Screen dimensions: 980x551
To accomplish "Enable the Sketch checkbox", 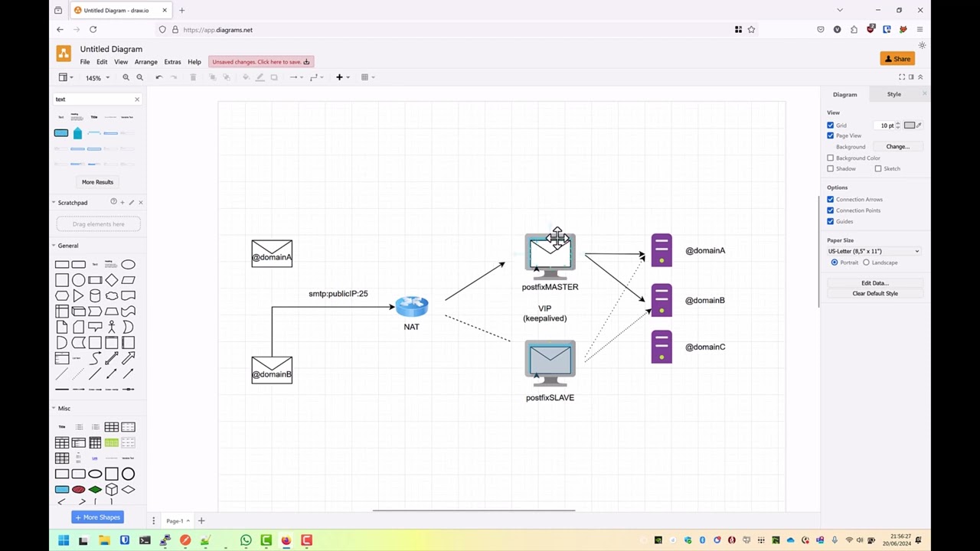I will point(878,168).
